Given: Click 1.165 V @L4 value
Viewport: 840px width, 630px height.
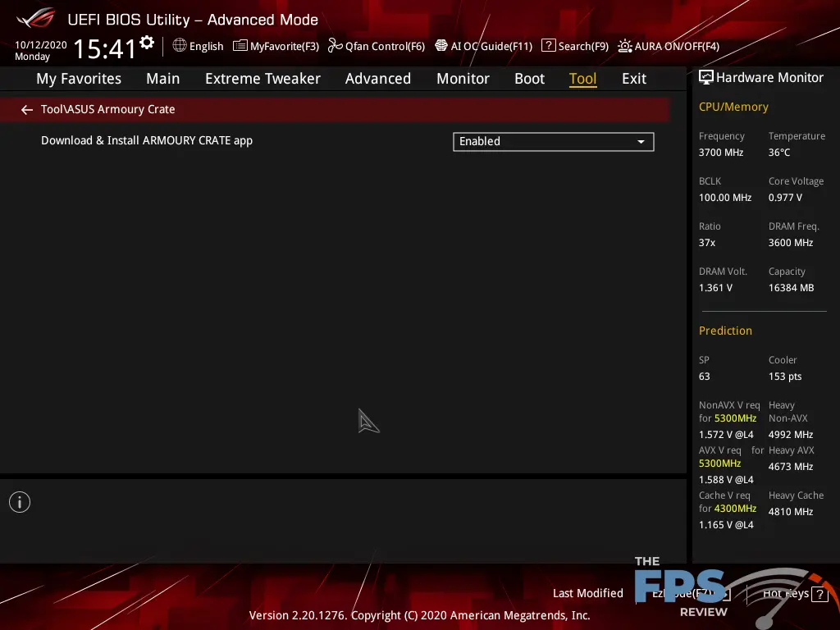Looking at the screenshot, I should (x=726, y=524).
